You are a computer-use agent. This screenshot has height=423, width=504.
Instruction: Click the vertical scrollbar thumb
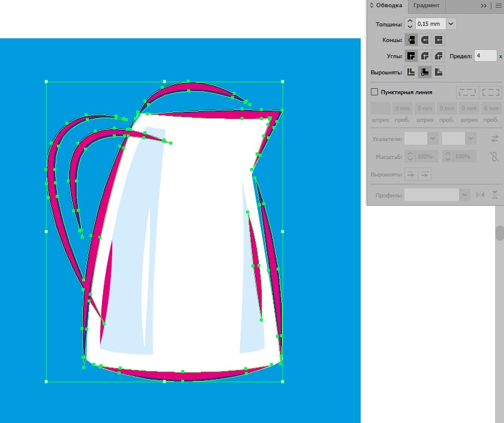[500, 233]
